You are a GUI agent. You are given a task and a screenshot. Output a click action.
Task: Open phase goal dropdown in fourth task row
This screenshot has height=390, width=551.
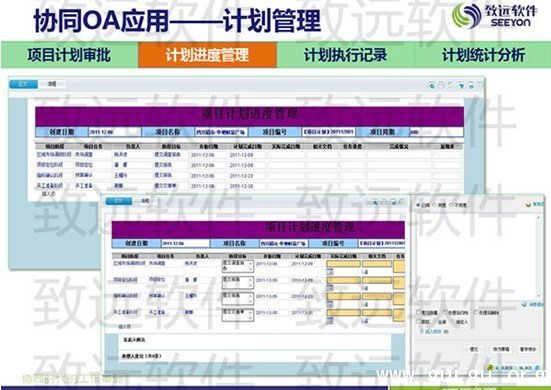pyautogui.click(x=238, y=314)
